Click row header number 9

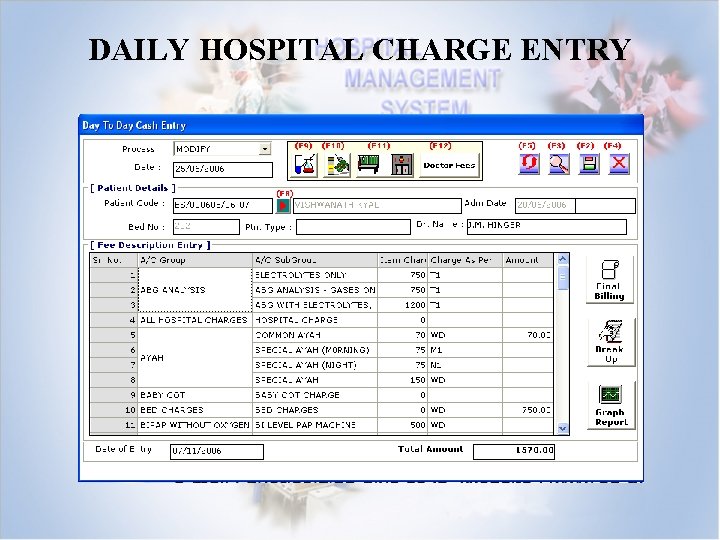tap(114, 395)
